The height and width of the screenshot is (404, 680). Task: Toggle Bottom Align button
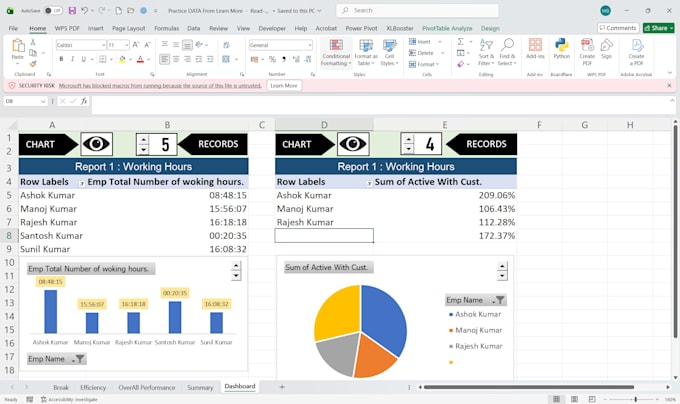(x=187, y=45)
